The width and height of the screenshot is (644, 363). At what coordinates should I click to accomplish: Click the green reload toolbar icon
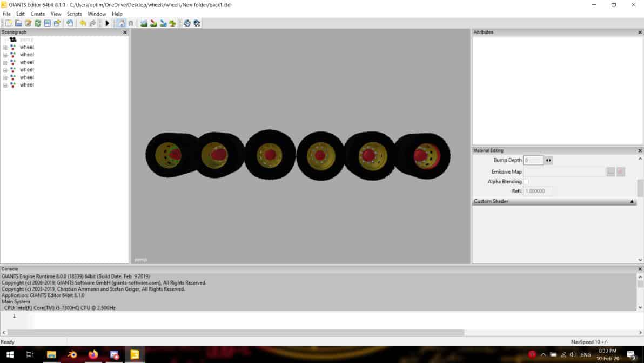(37, 23)
